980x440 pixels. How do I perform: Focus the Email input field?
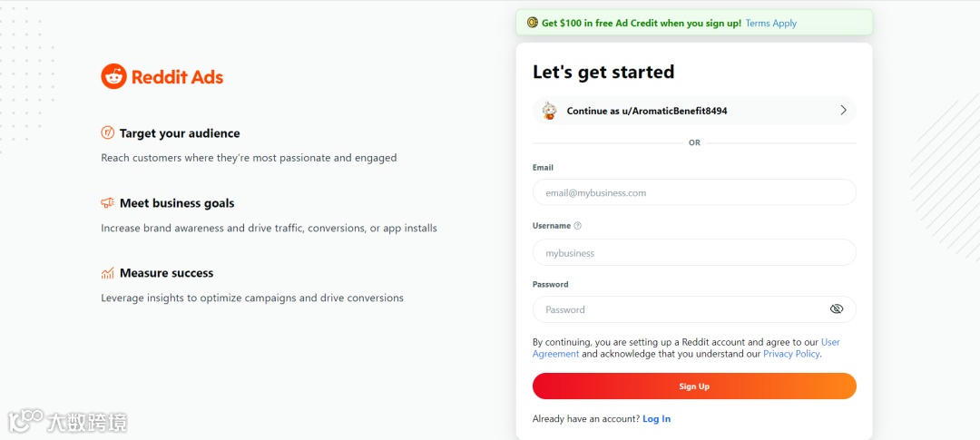tap(694, 192)
